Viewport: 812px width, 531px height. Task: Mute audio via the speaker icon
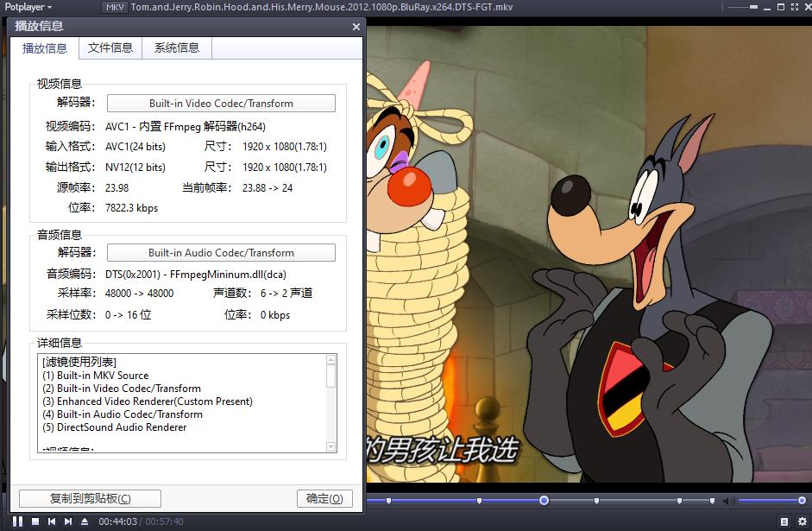pyautogui.click(x=728, y=501)
